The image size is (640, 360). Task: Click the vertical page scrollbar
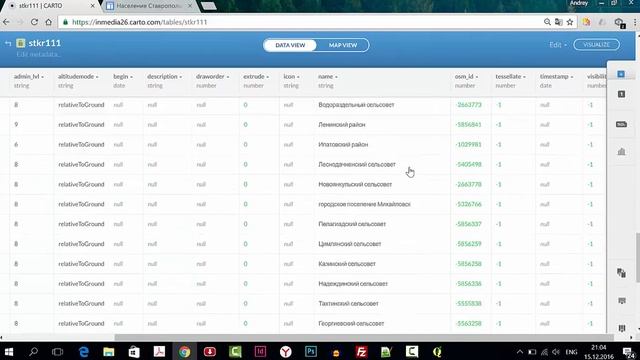tap(638, 257)
